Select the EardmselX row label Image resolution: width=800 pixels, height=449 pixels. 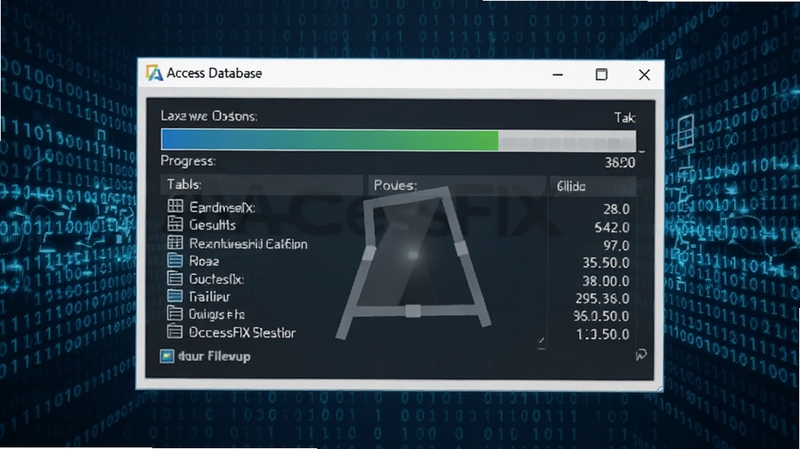[222, 207]
